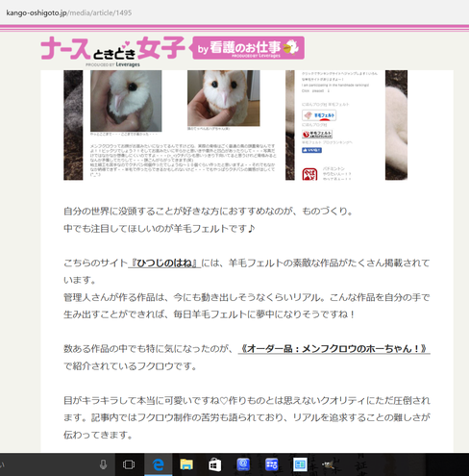469x476 pixels.
Task: Click the text 中でも注目してほしいのが羊毛フェルトです♪
Action: point(160,229)
